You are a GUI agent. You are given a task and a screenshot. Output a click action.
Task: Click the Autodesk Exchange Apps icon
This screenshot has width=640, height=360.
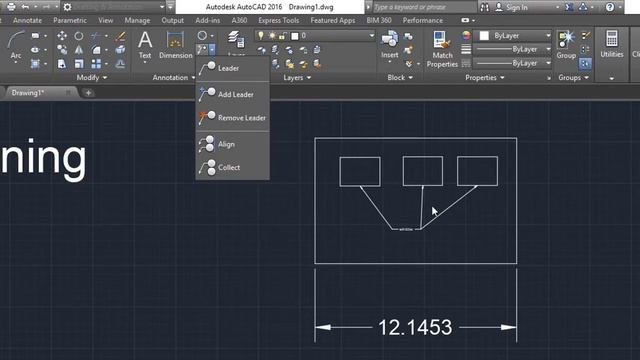(569, 7)
